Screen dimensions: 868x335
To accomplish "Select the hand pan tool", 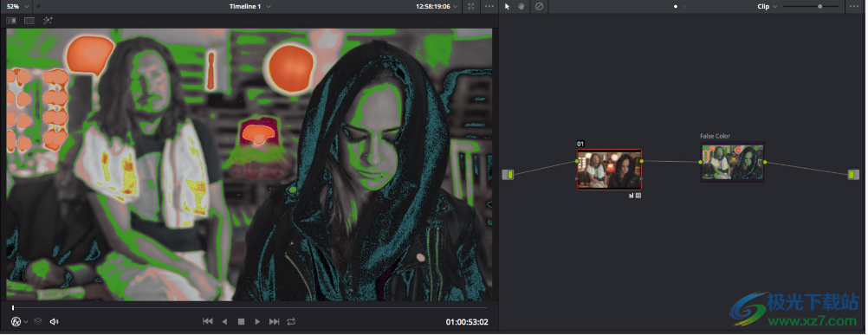I will [521, 7].
